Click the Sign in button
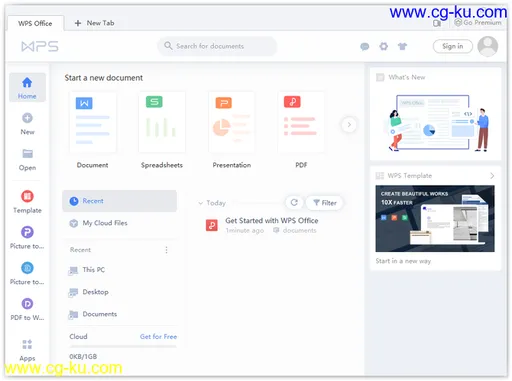 [x=453, y=46]
